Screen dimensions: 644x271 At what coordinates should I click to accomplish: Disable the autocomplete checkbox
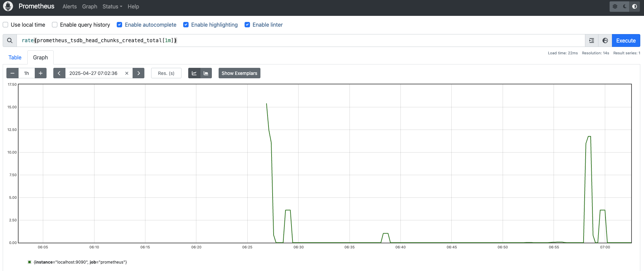pyautogui.click(x=119, y=25)
